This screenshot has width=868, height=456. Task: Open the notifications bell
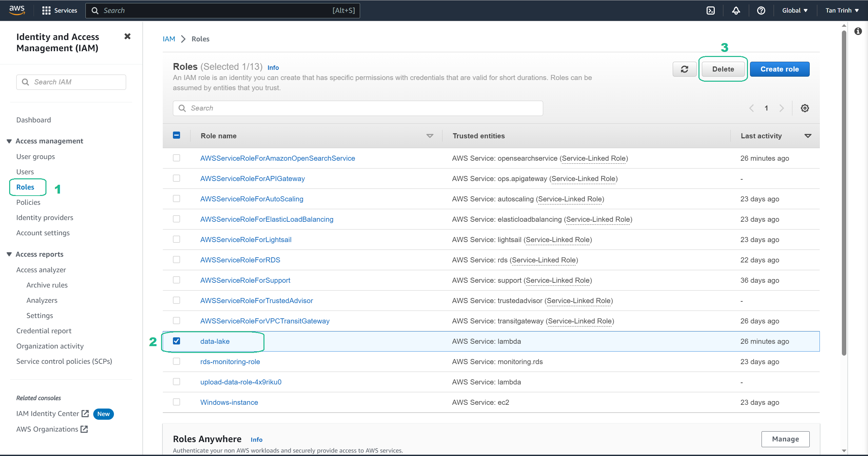(x=736, y=11)
